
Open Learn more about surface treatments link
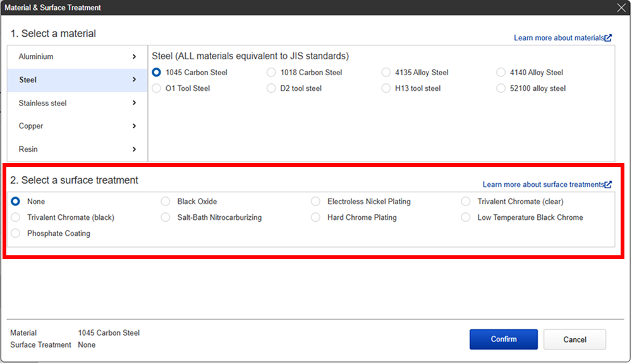click(x=543, y=185)
